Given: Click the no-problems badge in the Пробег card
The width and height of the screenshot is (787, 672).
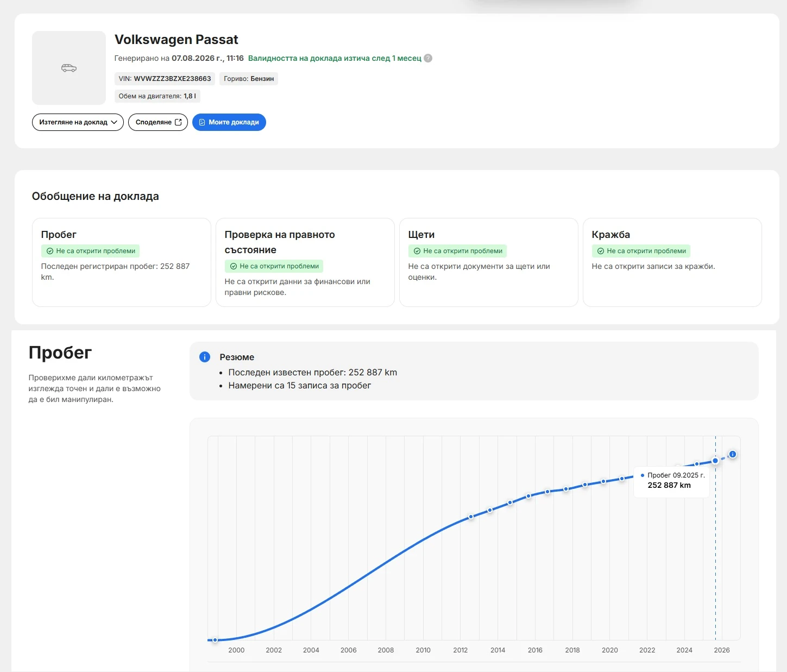Looking at the screenshot, I should click(x=91, y=251).
